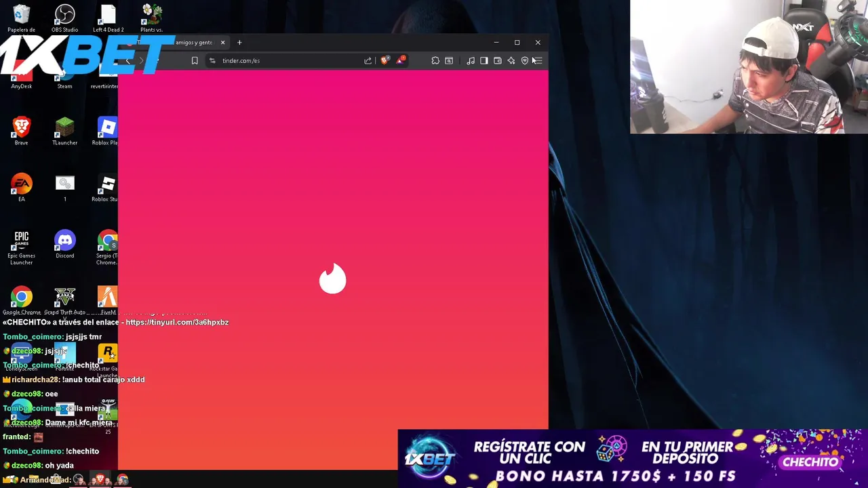Open the Brave Wallet icon
868x488 pixels.
click(497, 60)
